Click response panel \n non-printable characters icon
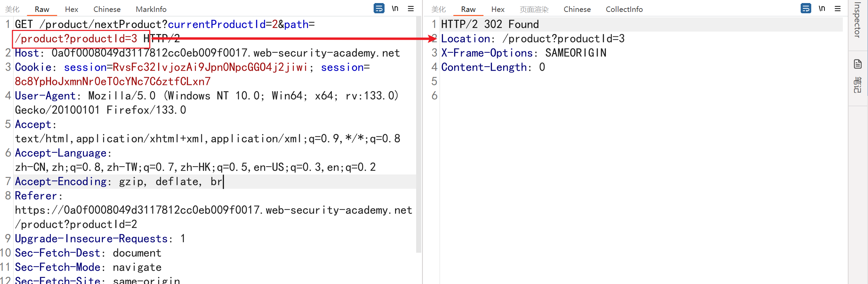868x284 pixels. pos(822,9)
